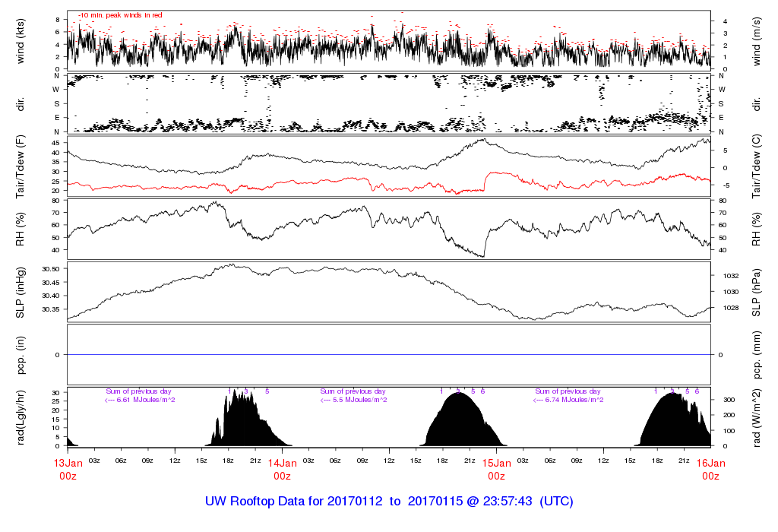The height and width of the screenshot is (532, 778).
Task: Click the UW Rooftop Data title text
Action: pos(388,502)
